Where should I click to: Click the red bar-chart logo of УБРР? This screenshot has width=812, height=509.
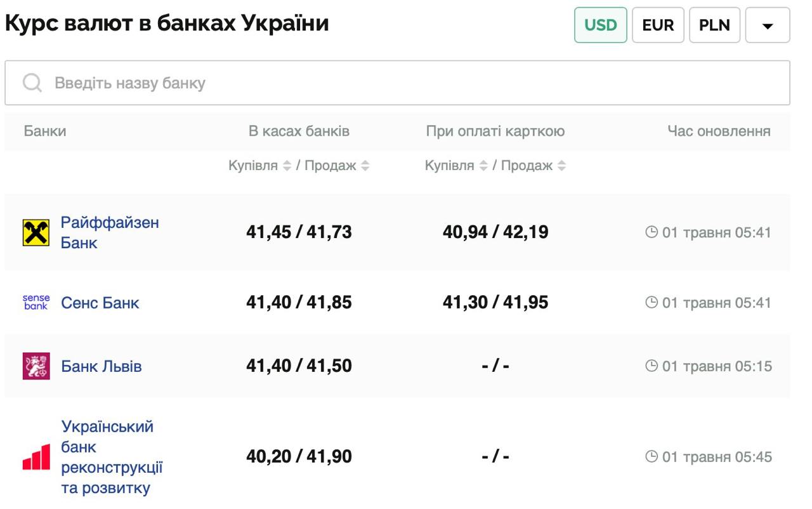[37, 456]
